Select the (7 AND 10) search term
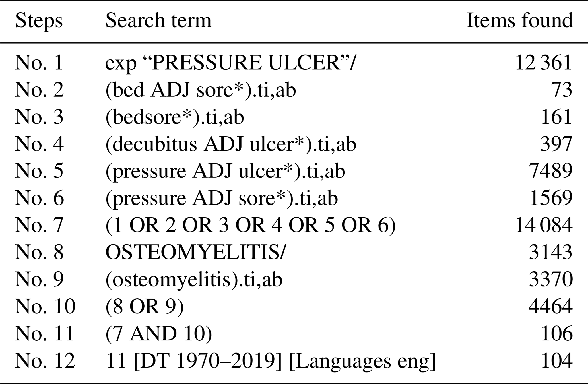The width and height of the screenshot is (588, 384). (x=159, y=334)
